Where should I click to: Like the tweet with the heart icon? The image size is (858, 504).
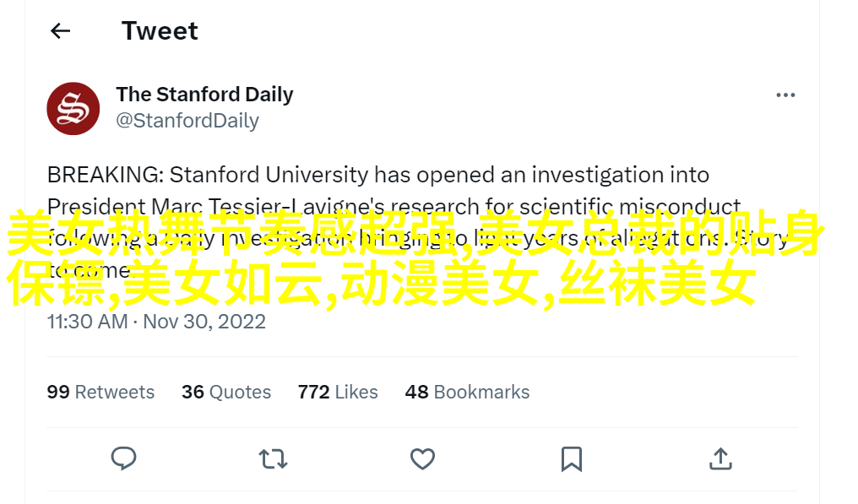pos(422,458)
